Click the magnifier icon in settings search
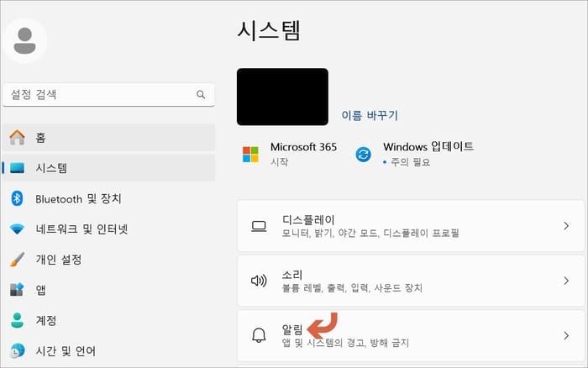Viewport: 588px width, 368px height. coord(201,95)
